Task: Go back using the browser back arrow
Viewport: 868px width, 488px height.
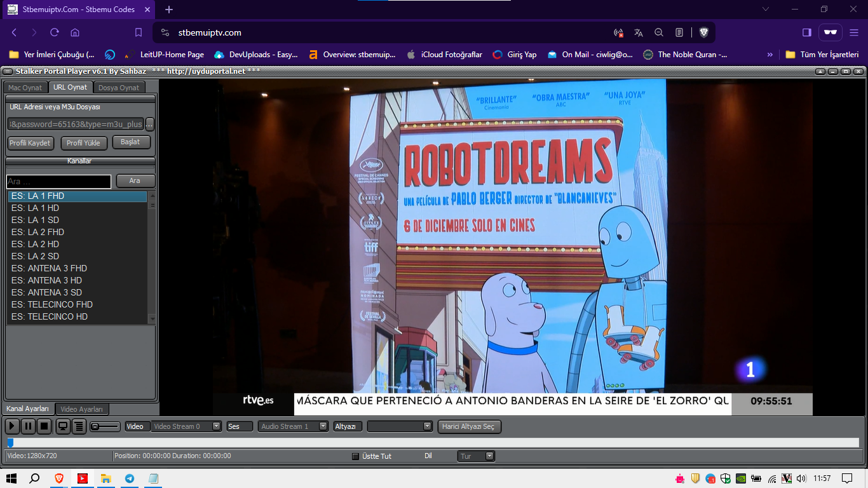Action: pos(14,32)
